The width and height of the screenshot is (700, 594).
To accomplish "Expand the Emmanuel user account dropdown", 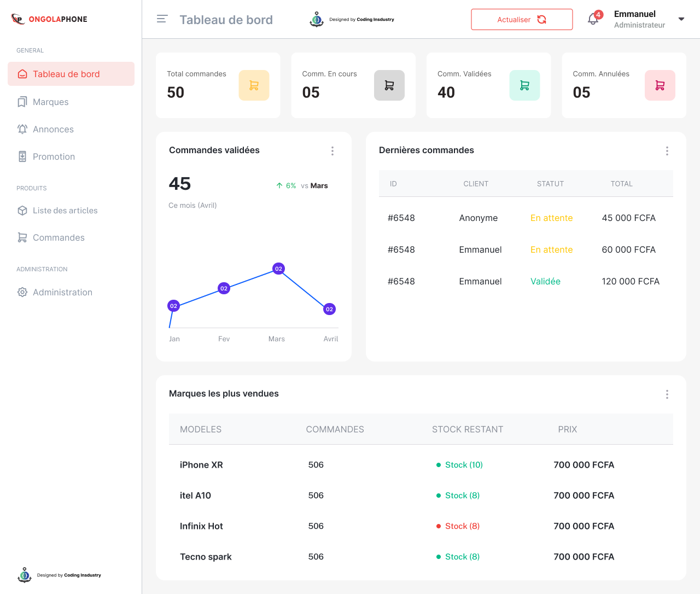I will click(681, 19).
